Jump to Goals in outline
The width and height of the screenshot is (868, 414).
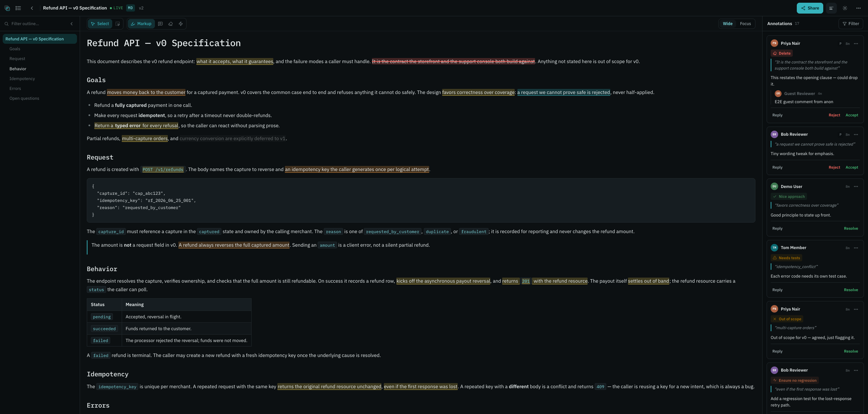(x=15, y=49)
